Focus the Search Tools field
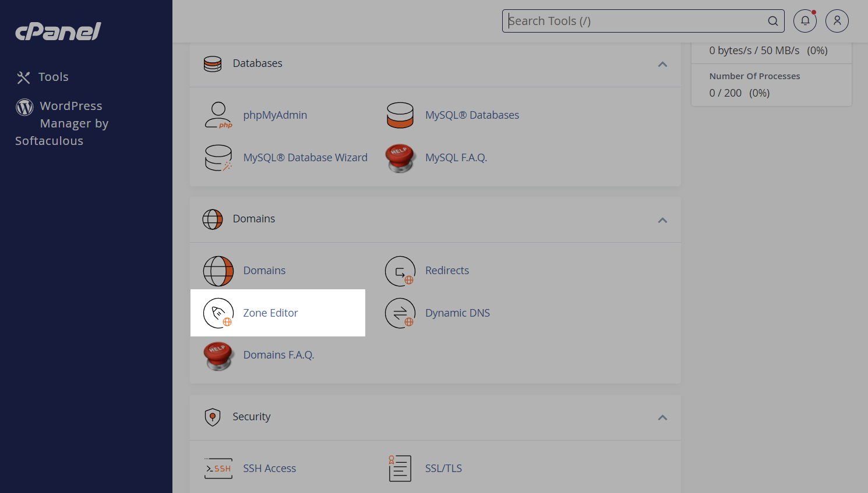The height and width of the screenshot is (493, 868). (643, 21)
